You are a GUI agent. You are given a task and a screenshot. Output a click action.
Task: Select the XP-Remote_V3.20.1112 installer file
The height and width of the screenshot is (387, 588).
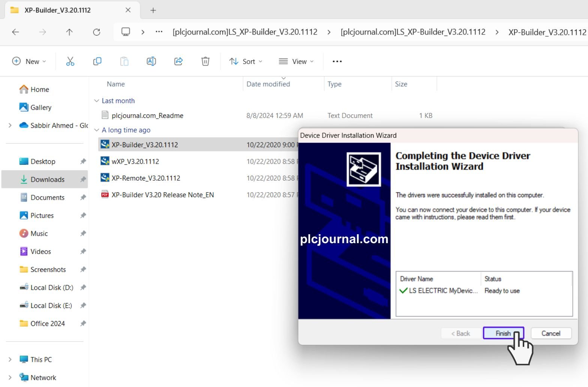[146, 178]
